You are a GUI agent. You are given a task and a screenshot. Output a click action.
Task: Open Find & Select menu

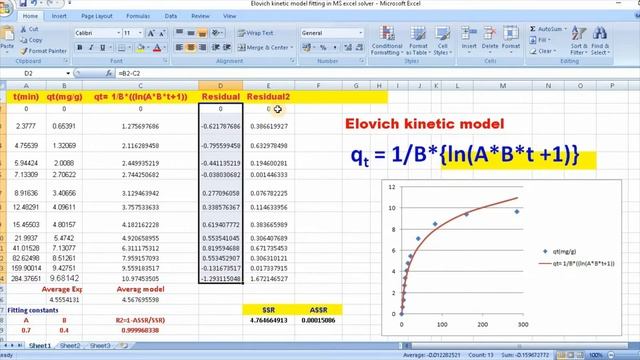[x=600, y=40]
